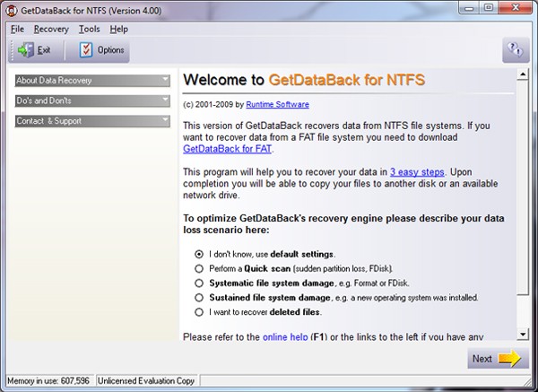538x392 pixels.
Task: Click the scrollbar down arrow
Action: pyautogui.click(x=522, y=334)
